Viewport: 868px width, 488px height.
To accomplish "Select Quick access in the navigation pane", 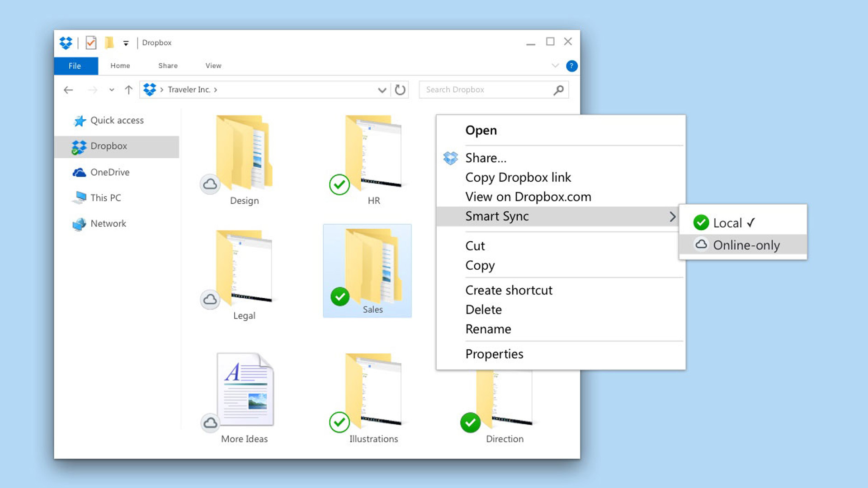I will (108, 121).
